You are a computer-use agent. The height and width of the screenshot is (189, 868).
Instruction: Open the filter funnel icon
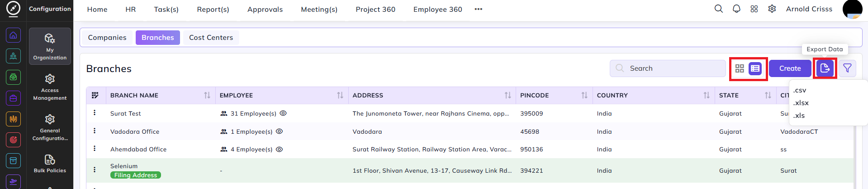coord(847,68)
